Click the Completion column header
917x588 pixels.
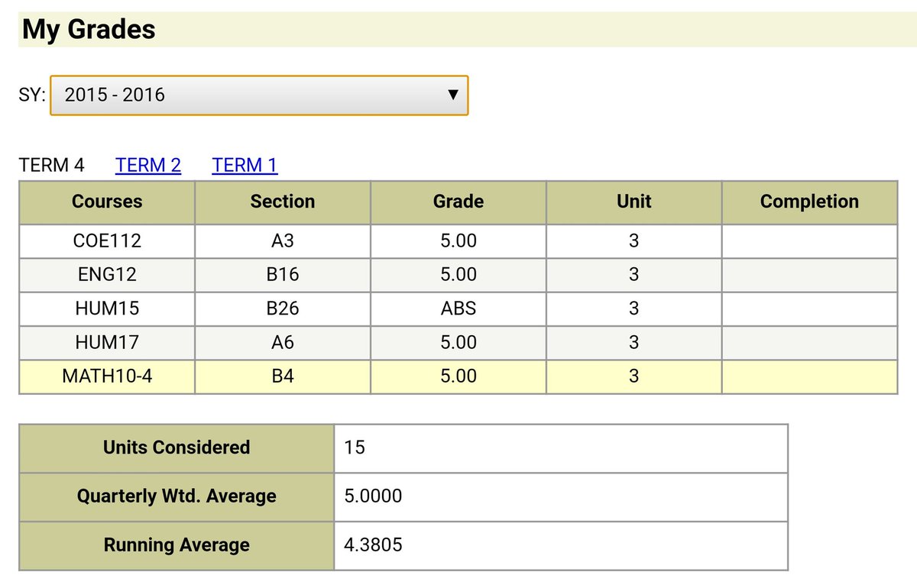810,202
